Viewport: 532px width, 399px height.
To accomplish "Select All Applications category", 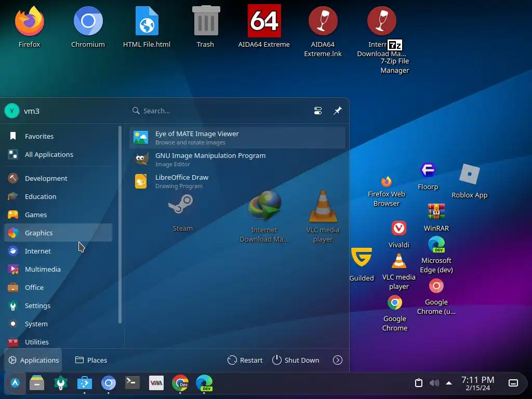I will (58, 154).
